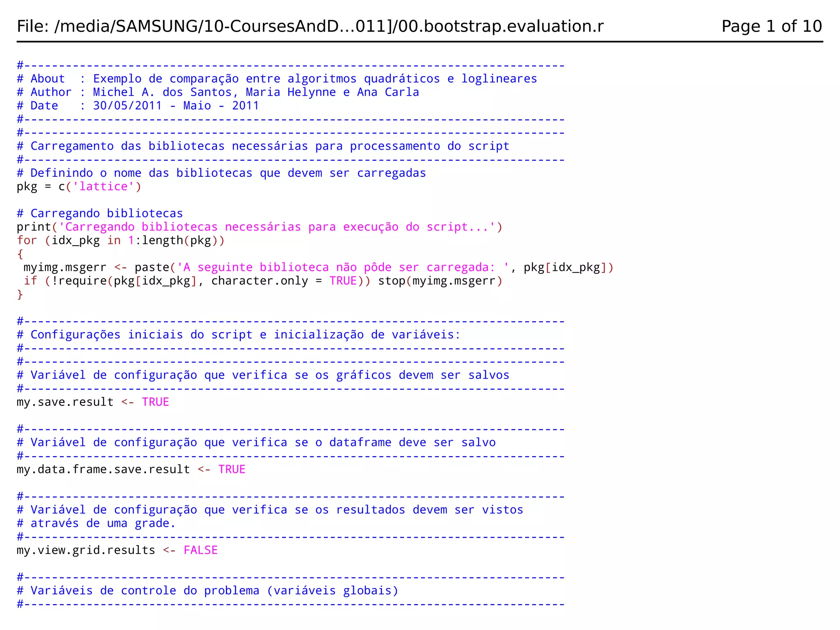The width and height of the screenshot is (840, 630).
Task: Click the file path header text
Action: tap(310, 26)
